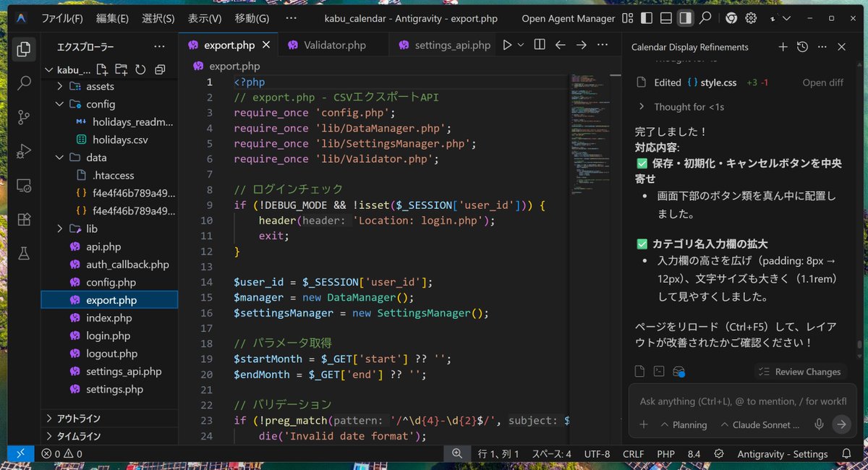Toggle the agent secondary side bar

pos(685,18)
